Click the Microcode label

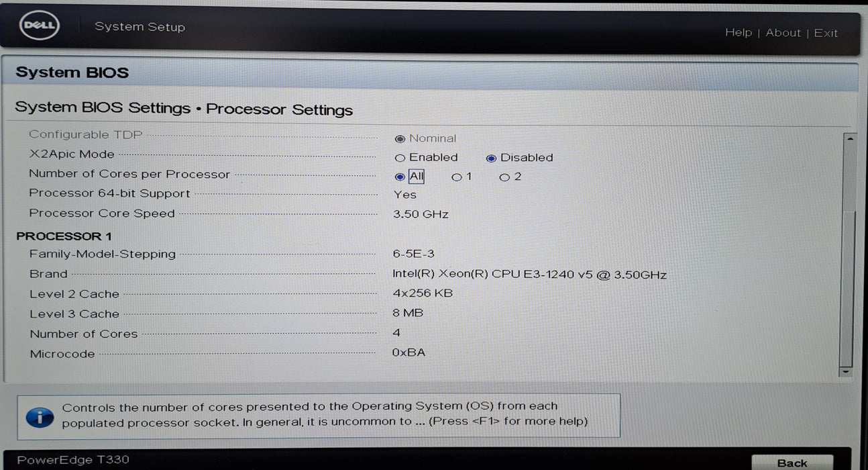[x=62, y=354]
